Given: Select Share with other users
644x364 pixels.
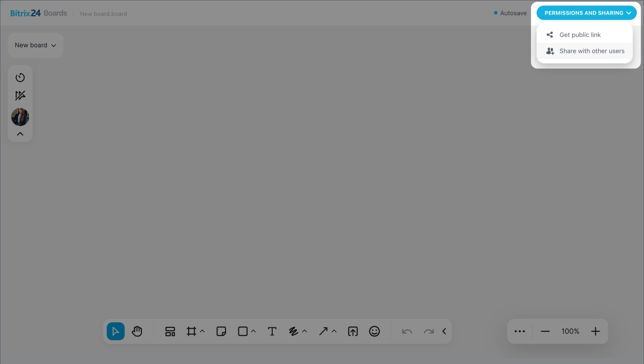Looking at the screenshot, I should [592, 51].
